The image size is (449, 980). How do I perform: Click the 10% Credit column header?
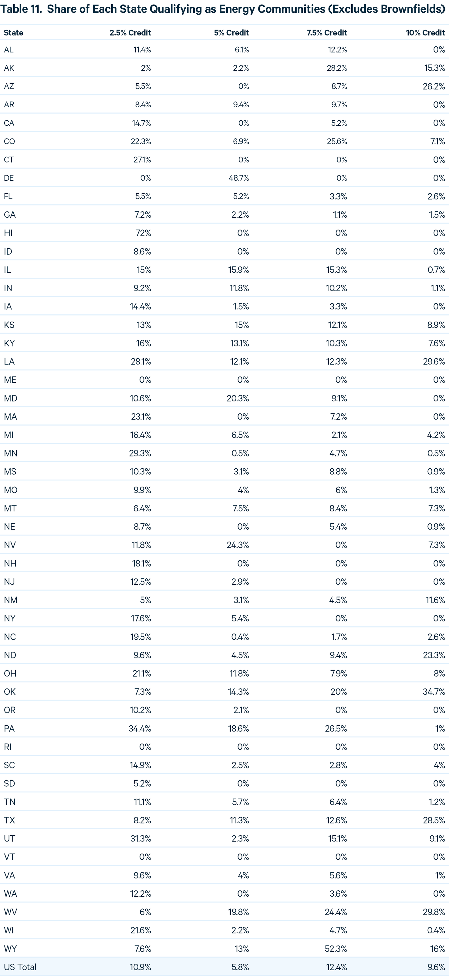click(425, 33)
